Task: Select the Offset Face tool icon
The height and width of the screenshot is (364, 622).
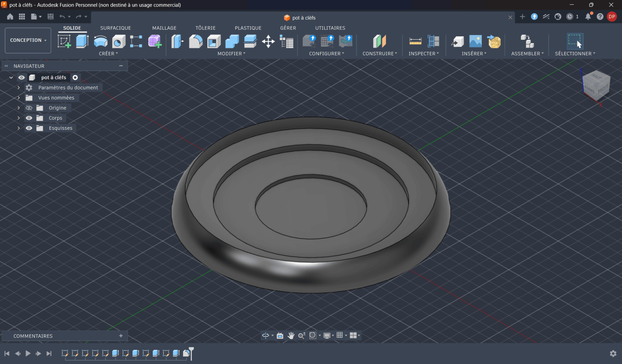Action: click(250, 41)
